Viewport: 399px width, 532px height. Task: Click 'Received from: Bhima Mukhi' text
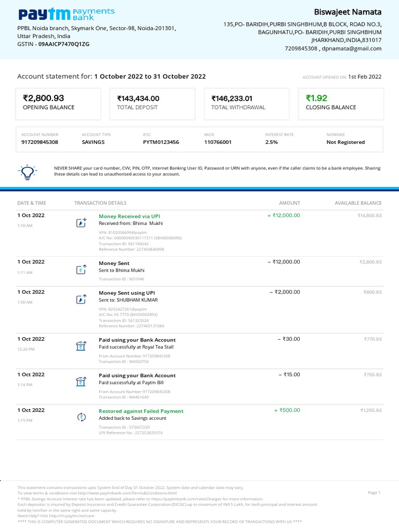[x=131, y=223]
